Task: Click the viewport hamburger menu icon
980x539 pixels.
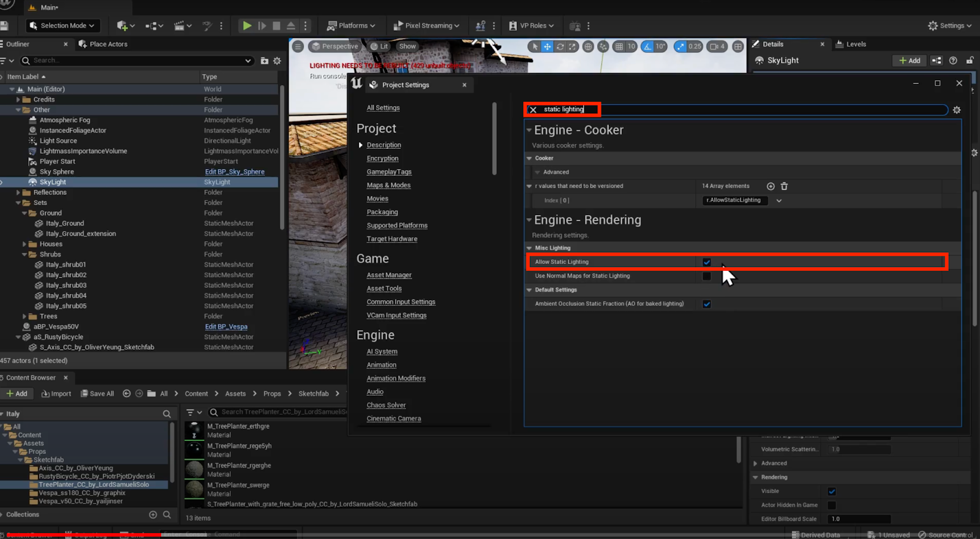Action: [x=298, y=47]
